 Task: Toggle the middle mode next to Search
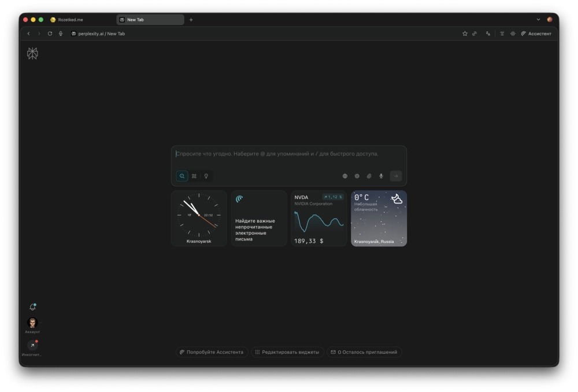click(x=194, y=176)
